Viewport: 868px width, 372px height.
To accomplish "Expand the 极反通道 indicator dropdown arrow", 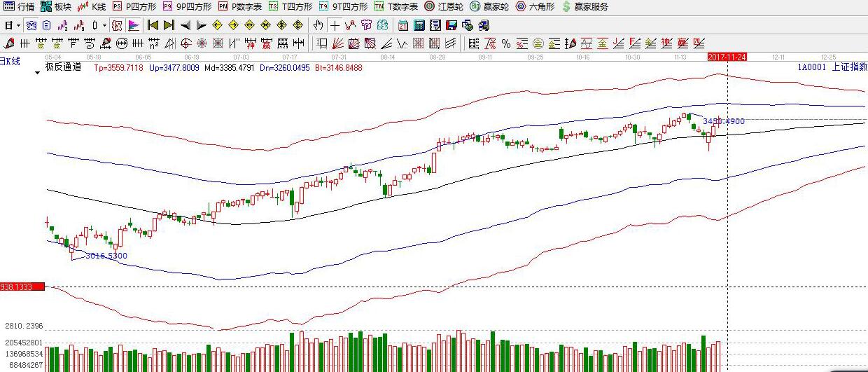I will pos(38,72).
